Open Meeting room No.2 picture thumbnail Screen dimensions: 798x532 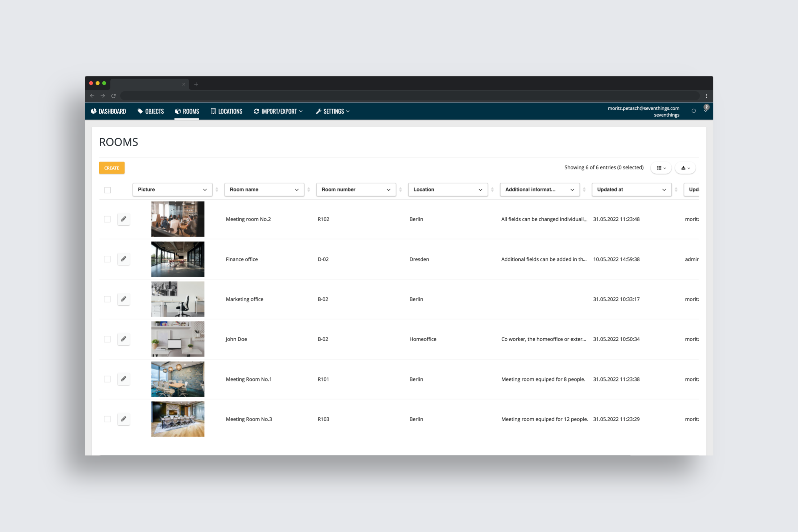pos(178,219)
